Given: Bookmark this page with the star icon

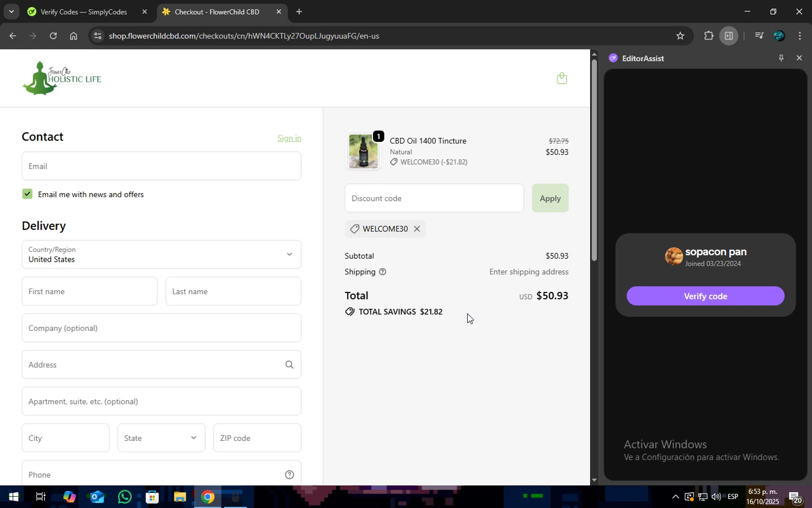Looking at the screenshot, I should tap(680, 36).
